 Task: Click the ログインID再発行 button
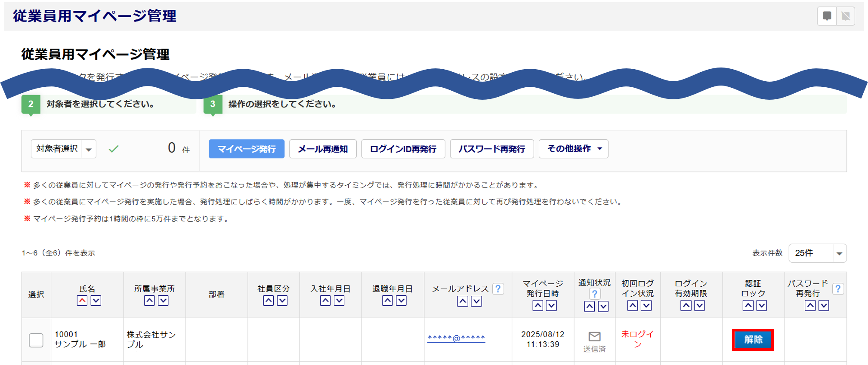(403, 149)
